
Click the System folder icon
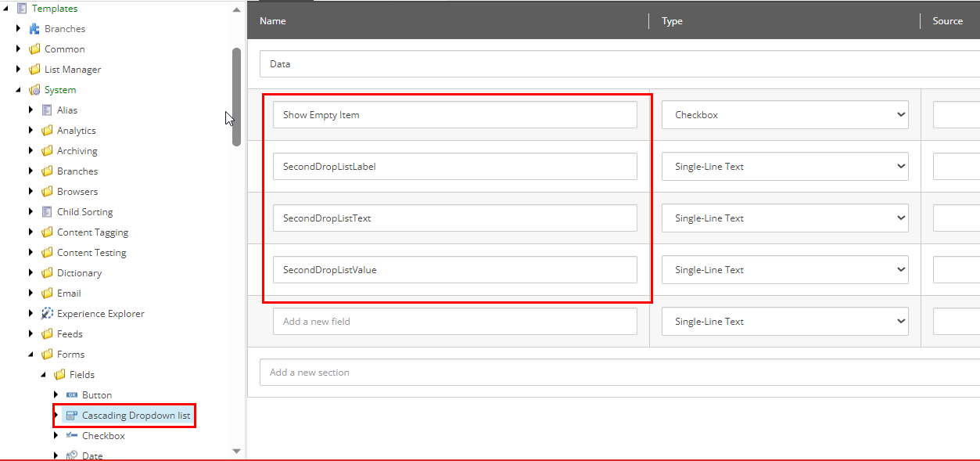coord(34,90)
